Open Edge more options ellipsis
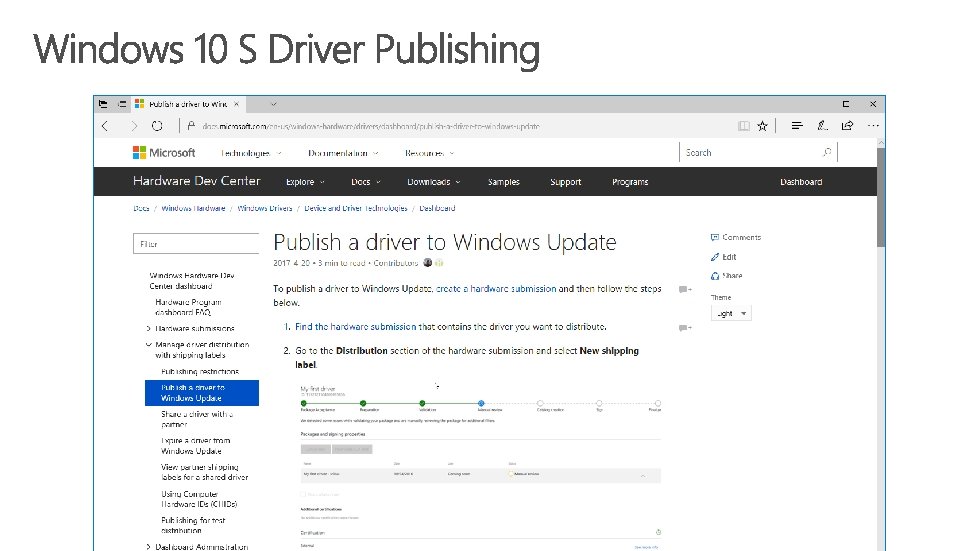The image size is (979, 551). pyautogui.click(x=873, y=126)
